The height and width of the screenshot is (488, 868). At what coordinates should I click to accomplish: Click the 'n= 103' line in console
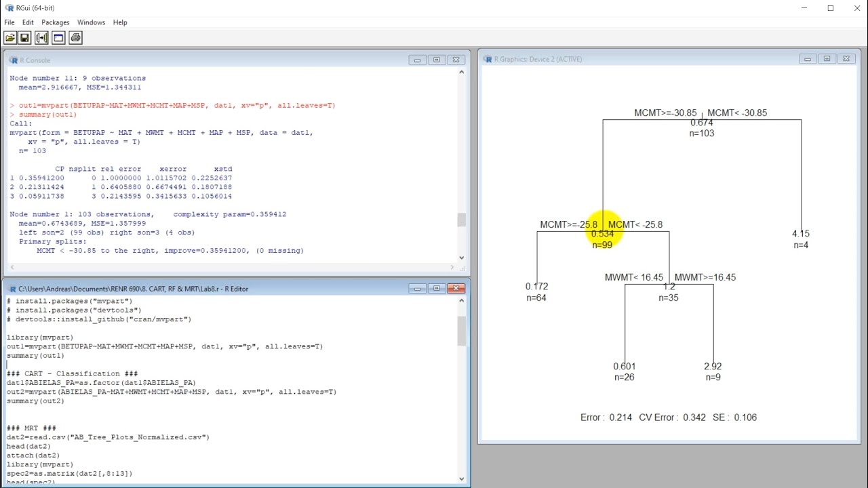[x=33, y=150]
